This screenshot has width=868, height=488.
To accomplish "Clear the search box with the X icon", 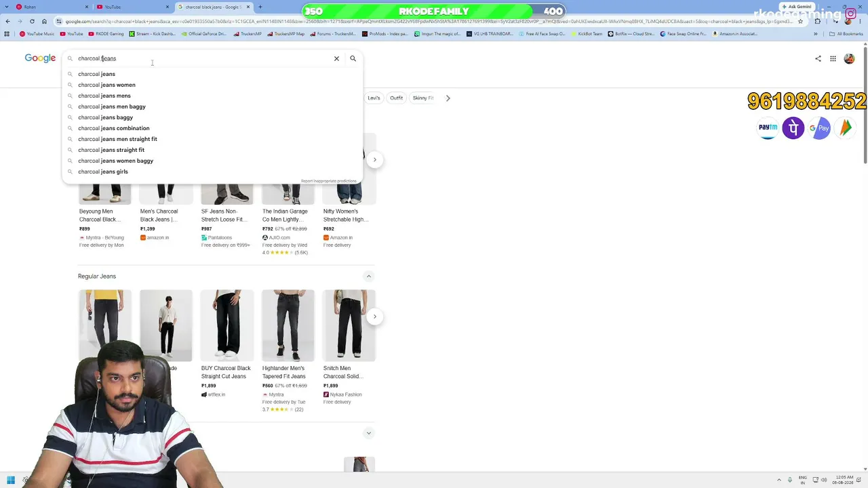I will pos(336,58).
